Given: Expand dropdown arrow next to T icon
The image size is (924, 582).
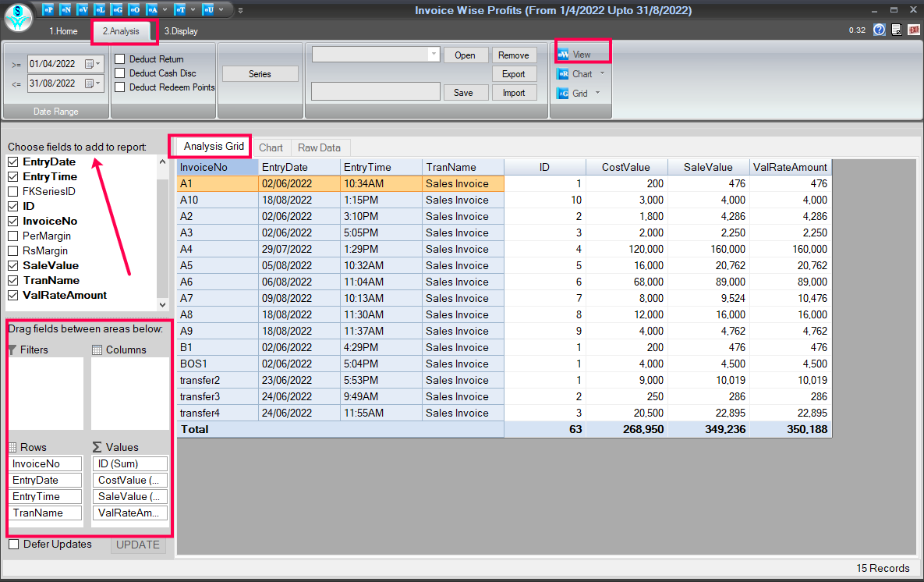Looking at the screenshot, I should tap(193, 9).
